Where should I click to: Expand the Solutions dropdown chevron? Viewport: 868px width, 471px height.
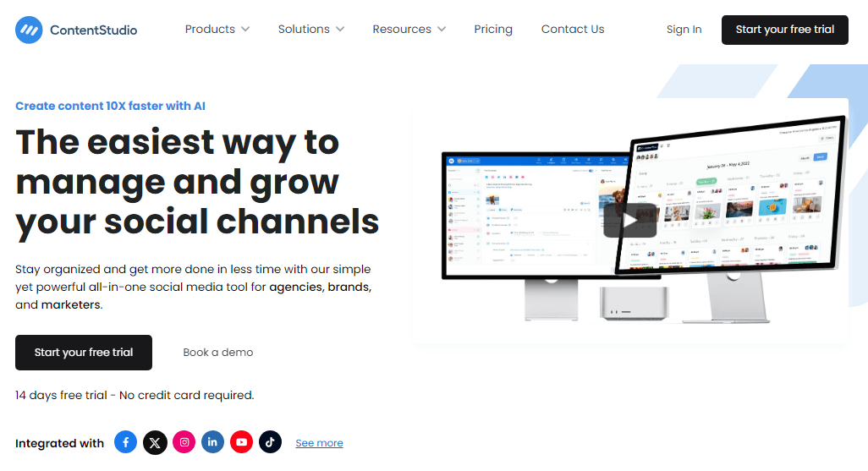340,30
